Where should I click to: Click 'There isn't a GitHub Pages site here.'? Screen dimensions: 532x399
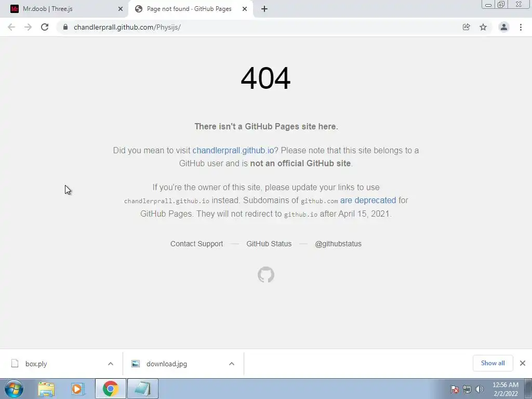pos(266,127)
